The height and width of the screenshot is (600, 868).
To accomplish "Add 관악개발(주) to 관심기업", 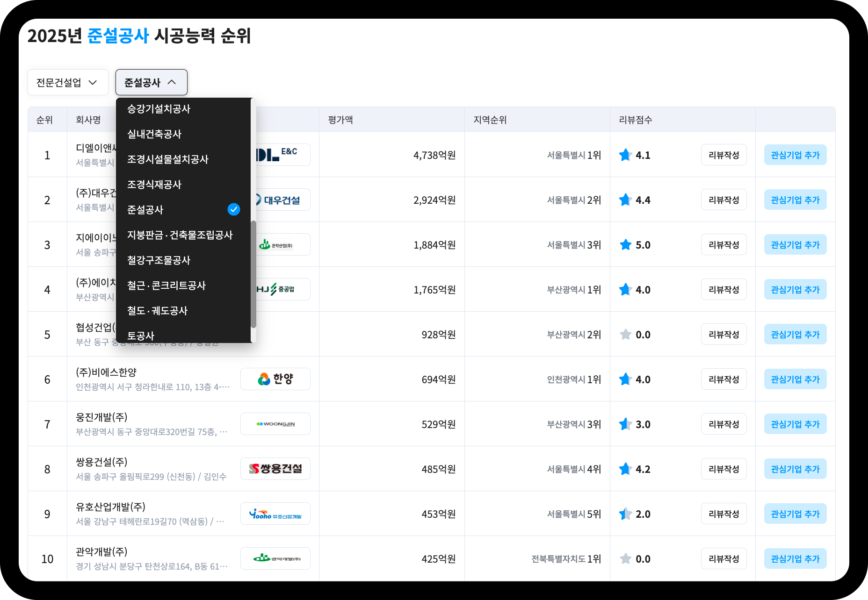I will 796,558.
